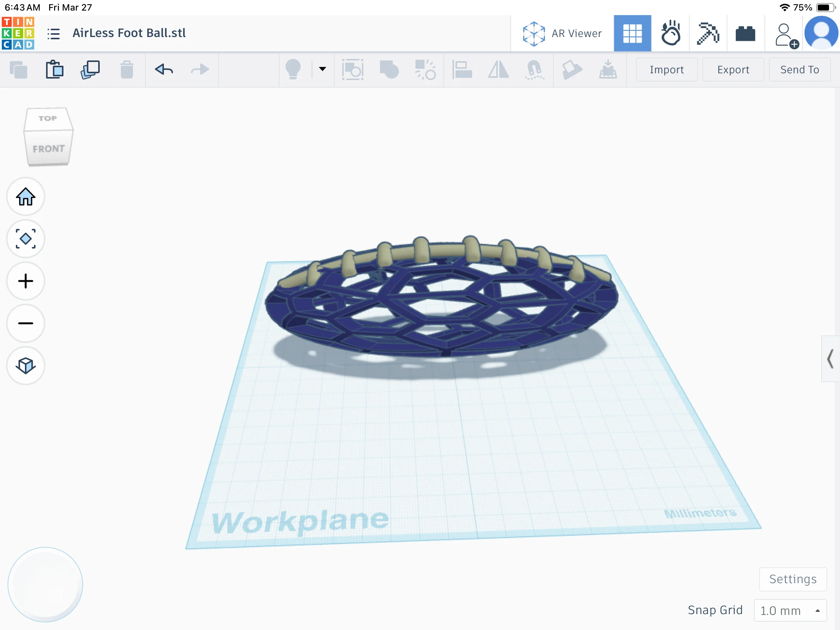This screenshot has height=630, width=840.
Task: Zoom in with plus button
Action: coord(26,281)
